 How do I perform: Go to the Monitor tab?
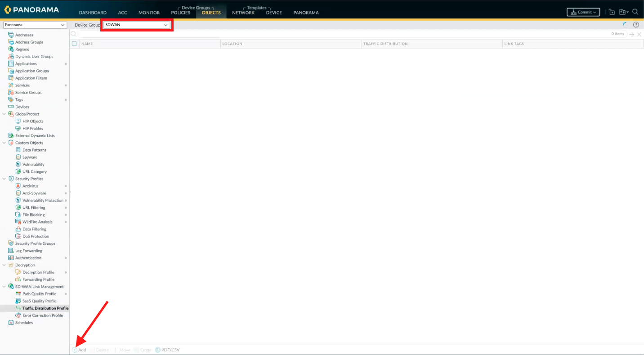click(149, 13)
